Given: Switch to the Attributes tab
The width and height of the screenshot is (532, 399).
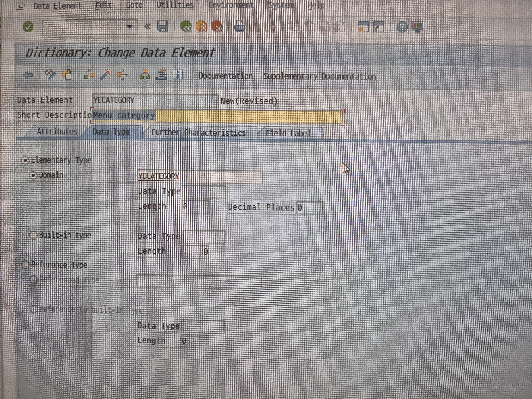Looking at the screenshot, I should point(57,132).
